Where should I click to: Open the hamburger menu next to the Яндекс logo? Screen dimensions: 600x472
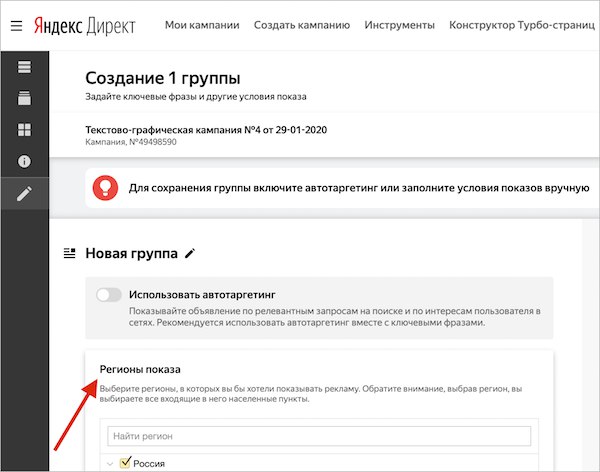pyautogui.click(x=16, y=26)
